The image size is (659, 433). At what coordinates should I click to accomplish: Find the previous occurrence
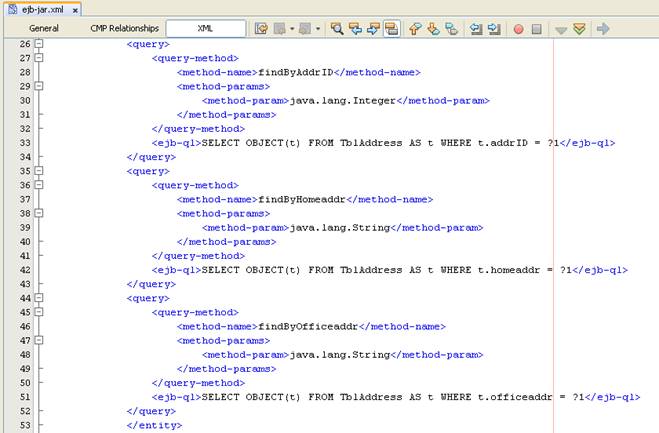(355, 29)
